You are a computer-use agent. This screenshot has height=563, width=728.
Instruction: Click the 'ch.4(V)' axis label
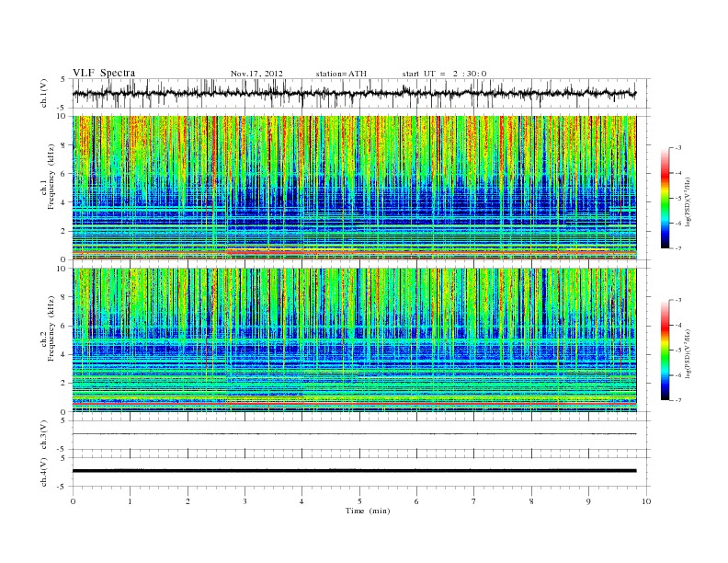pos(44,472)
